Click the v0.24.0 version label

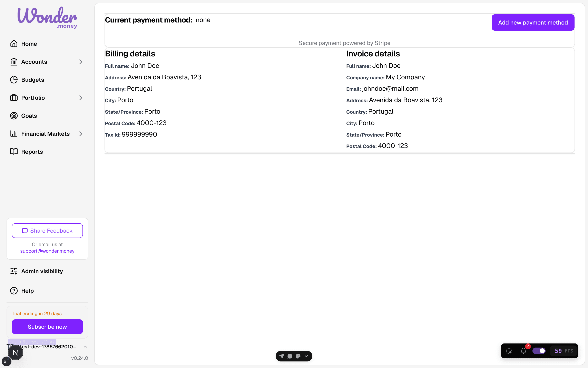[79, 358]
